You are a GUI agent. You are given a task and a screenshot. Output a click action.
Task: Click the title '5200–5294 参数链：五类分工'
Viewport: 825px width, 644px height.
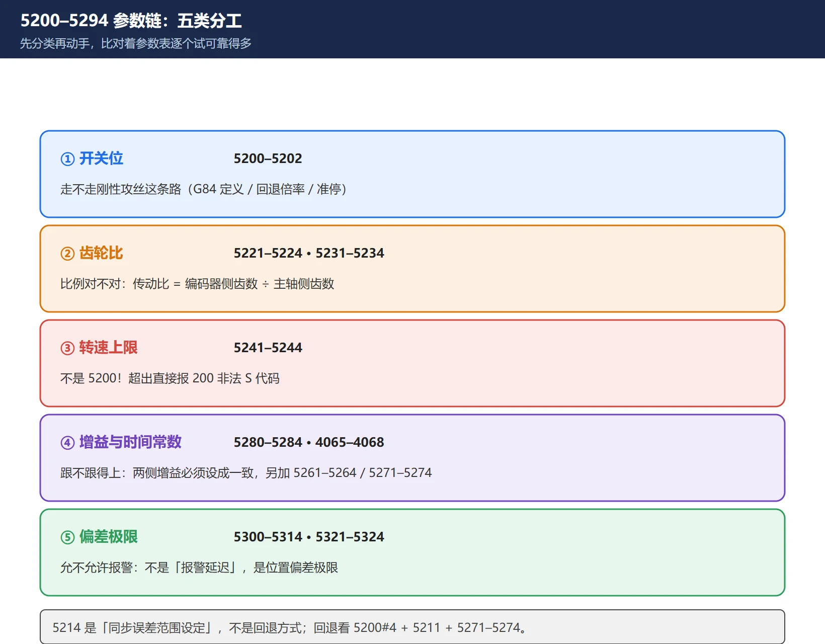pos(131,21)
